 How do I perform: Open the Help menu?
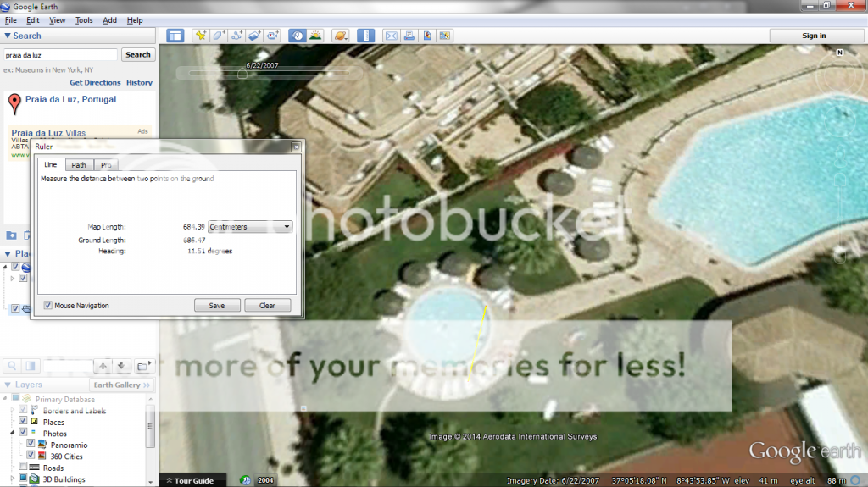135,20
